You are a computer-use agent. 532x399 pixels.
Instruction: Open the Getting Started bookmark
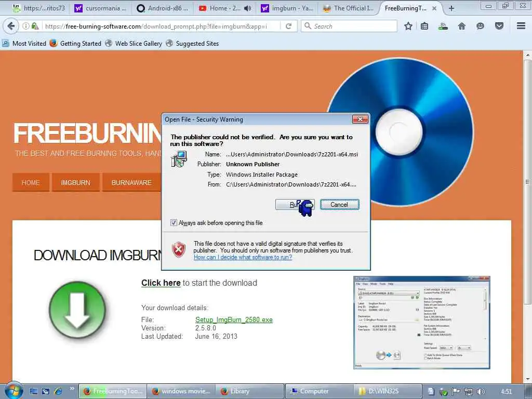(76, 44)
